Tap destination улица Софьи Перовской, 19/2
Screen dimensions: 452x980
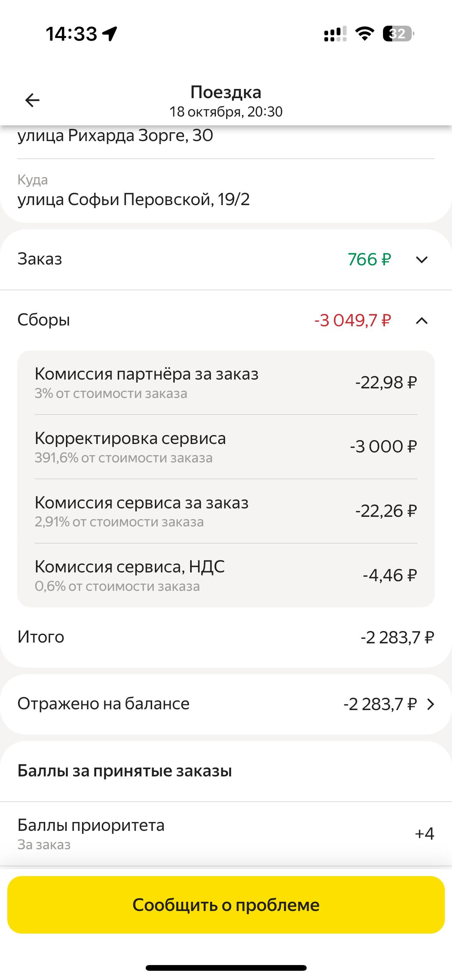pyautogui.click(x=134, y=199)
